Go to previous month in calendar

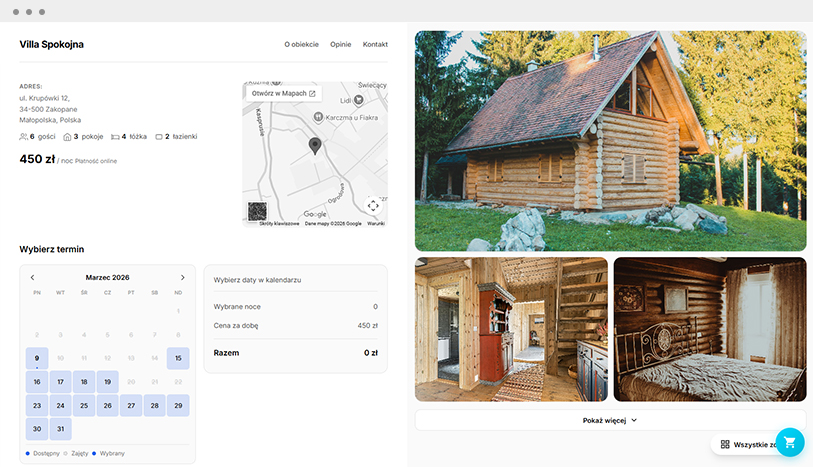[x=33, y=277]
